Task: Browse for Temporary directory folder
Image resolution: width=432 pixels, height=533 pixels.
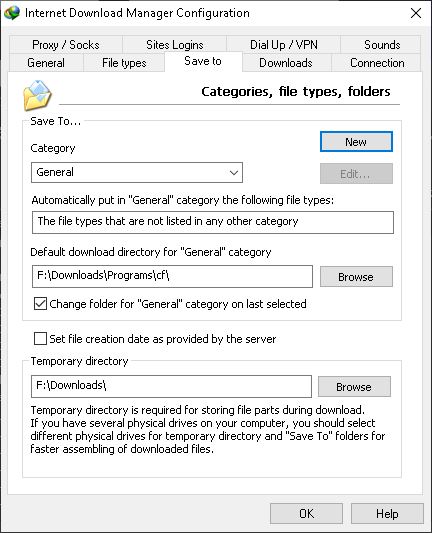Action: pos(354,386)
